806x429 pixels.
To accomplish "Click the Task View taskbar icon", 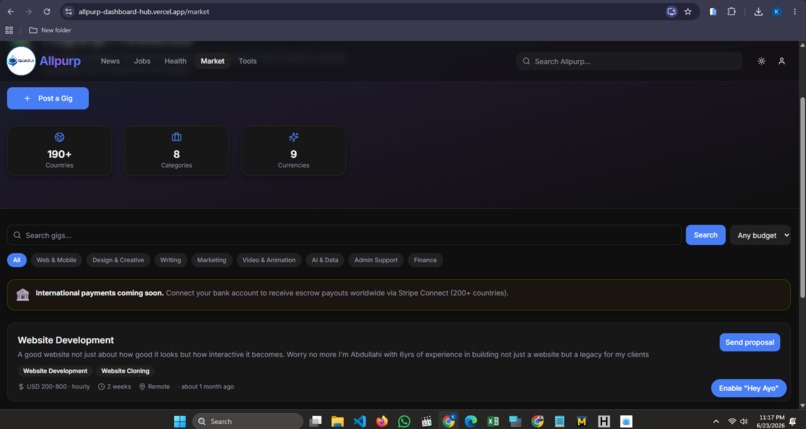I will click(316, 421).
